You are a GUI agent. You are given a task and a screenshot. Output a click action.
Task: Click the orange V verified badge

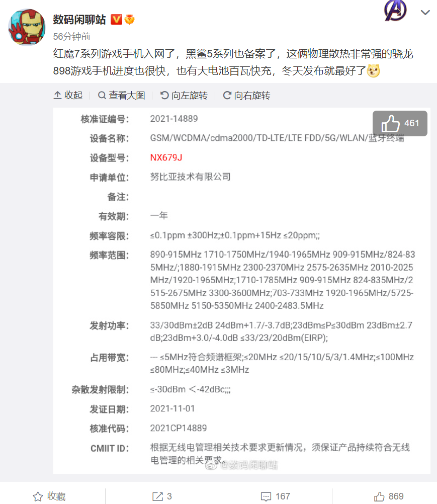click(x=116, y=20)
